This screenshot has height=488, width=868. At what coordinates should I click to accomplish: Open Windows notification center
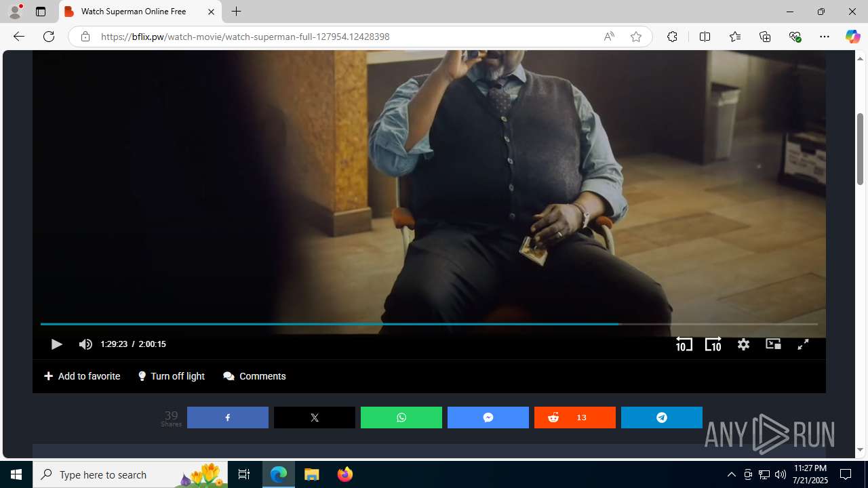[846, 474]
